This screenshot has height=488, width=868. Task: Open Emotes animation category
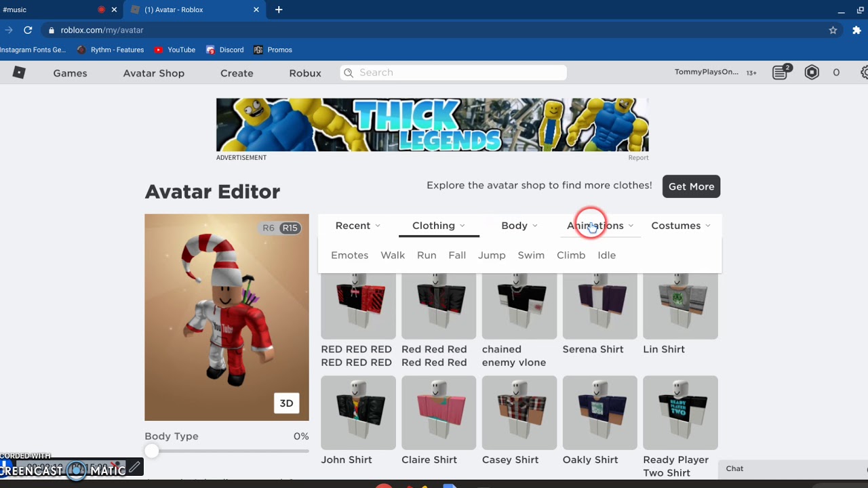[350, 255]
